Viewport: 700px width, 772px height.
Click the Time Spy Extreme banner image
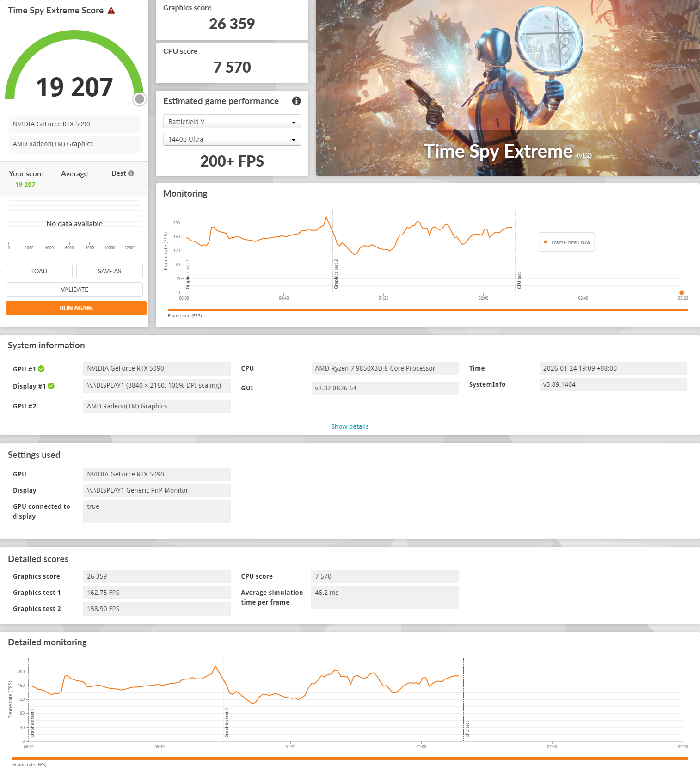pos(508,88)
